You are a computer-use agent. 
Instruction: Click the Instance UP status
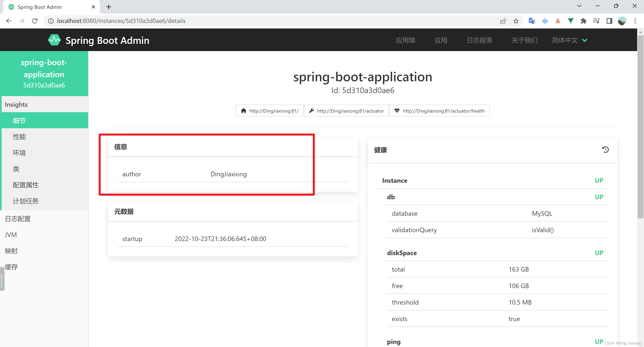click(x=599, y=181)
